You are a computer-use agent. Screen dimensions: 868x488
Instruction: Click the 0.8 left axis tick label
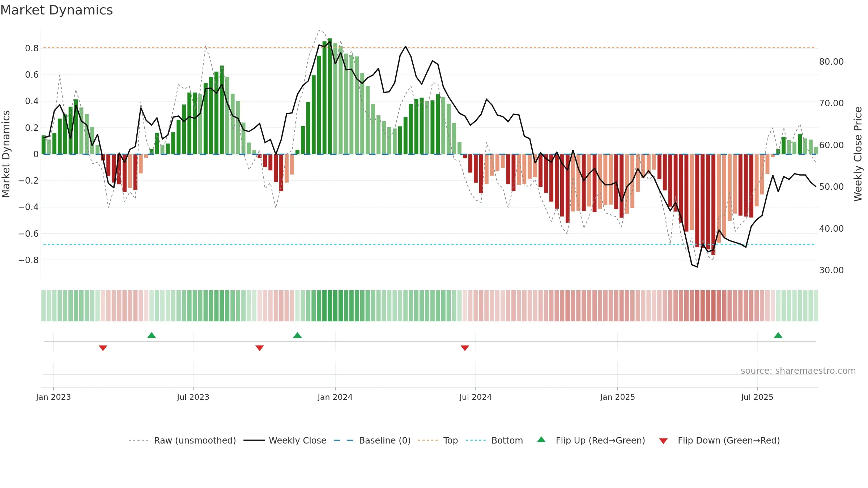tap(32, 48)
